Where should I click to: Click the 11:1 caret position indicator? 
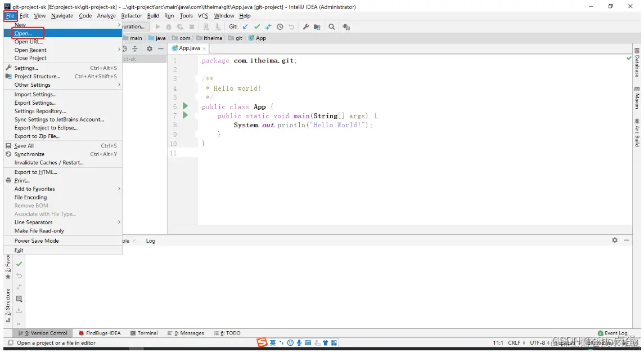498,342
